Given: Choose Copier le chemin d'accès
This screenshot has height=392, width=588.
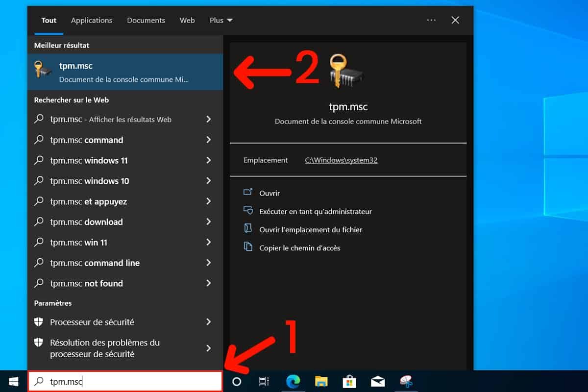Looking at the screenshot, I should coord(299,247).
